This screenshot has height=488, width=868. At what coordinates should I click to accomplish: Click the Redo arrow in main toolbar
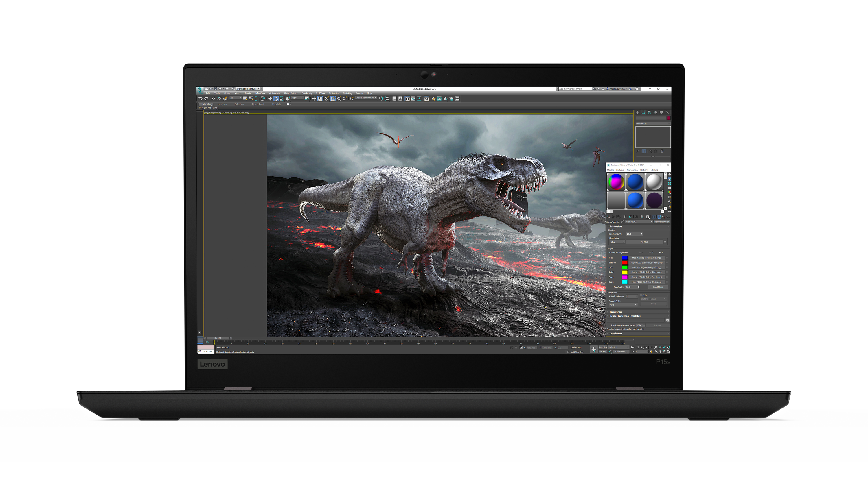(206, 99)
